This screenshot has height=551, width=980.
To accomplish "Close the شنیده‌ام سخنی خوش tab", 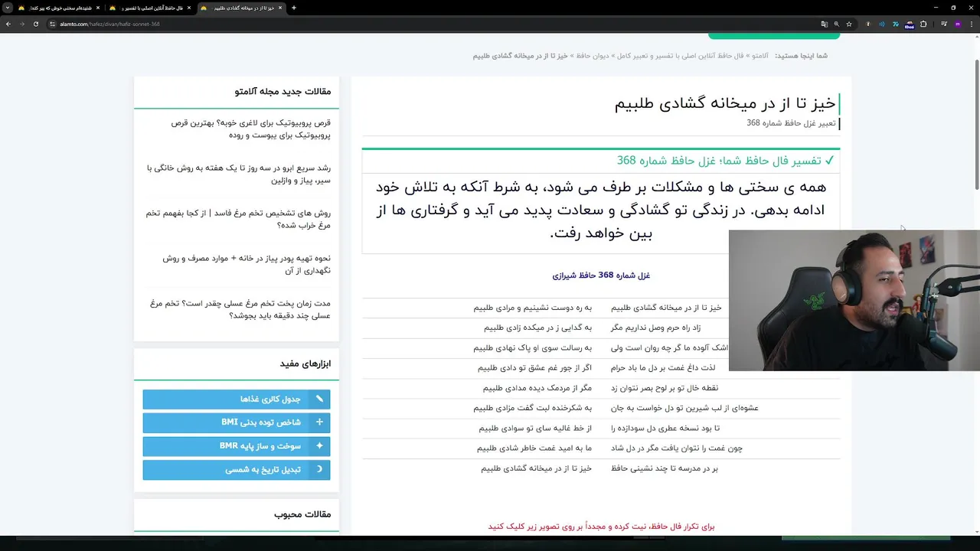I will [98, 8].
